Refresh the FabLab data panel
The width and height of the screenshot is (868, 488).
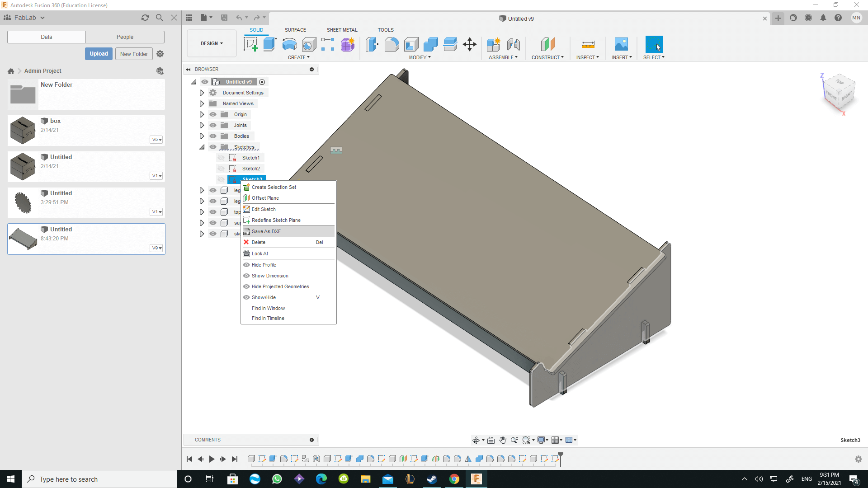[145, 18]
